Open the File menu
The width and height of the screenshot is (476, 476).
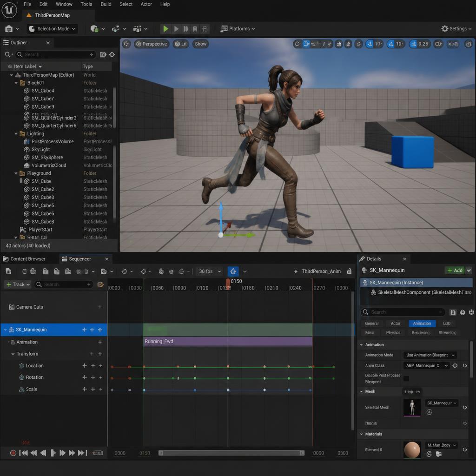[27, 4]
